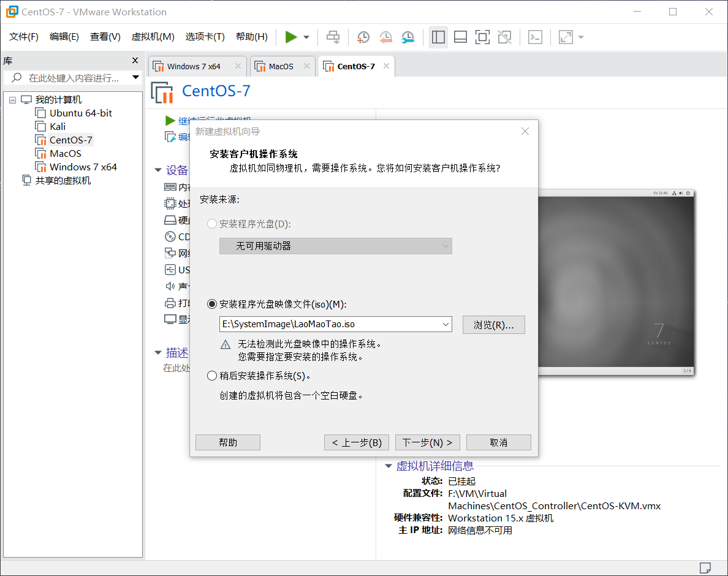The width and height of the screenshot is (728, 576).
Task: Select the 安装程序光盘 radio option
Action: 212,224
